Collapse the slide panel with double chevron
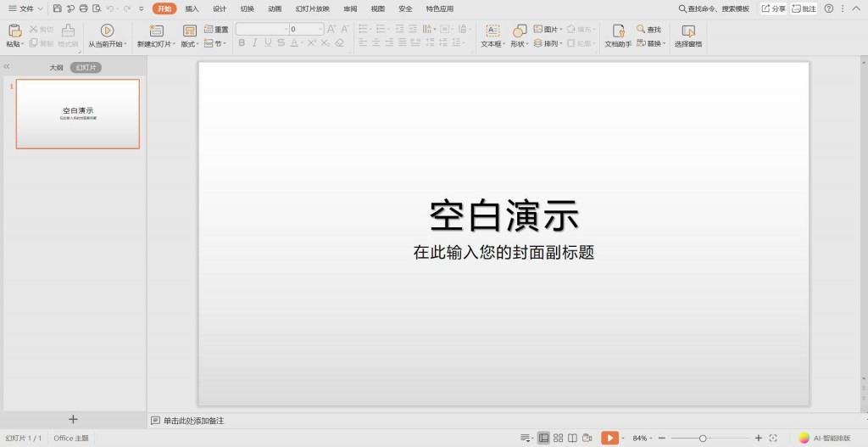Screen dimensions: 868x447 (7, 66)
